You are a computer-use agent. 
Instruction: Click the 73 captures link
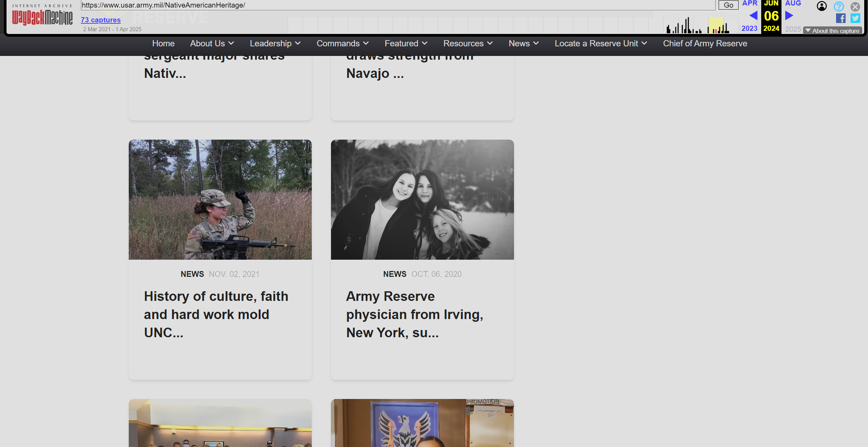[x=101, y=20]
